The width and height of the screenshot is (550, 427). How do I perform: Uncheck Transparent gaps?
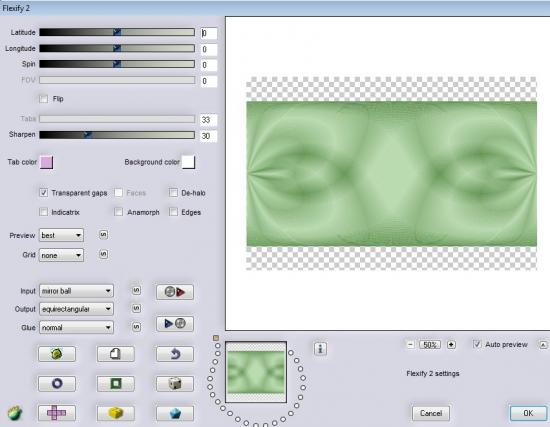(x=43, y=193)
